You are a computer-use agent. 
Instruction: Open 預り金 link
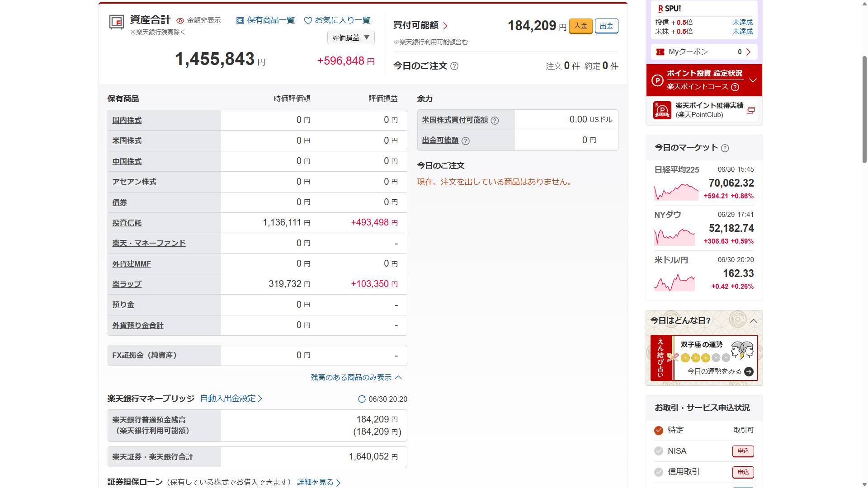click(123, 305)
